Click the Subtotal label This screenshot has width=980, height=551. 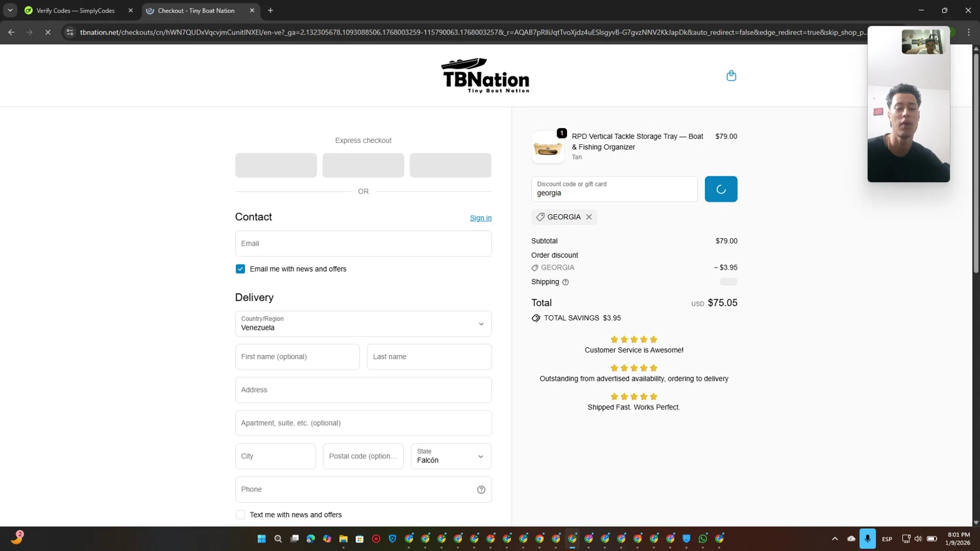pos(544,241)
